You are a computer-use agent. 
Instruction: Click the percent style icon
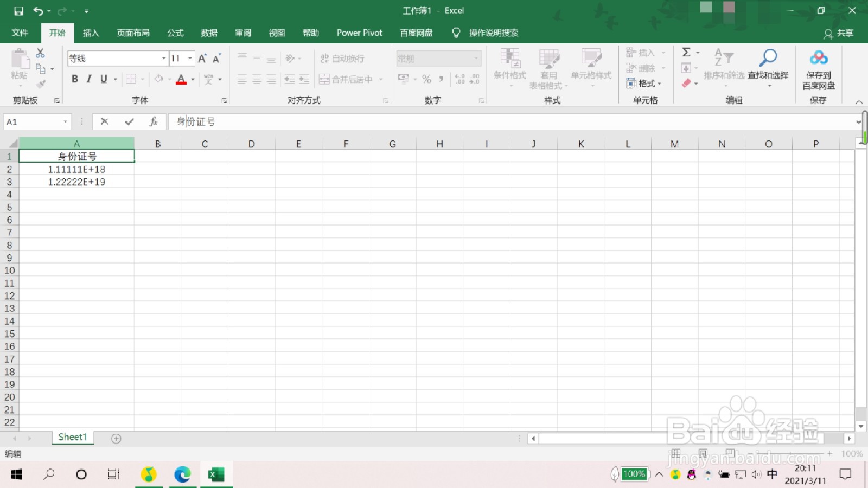427,79
